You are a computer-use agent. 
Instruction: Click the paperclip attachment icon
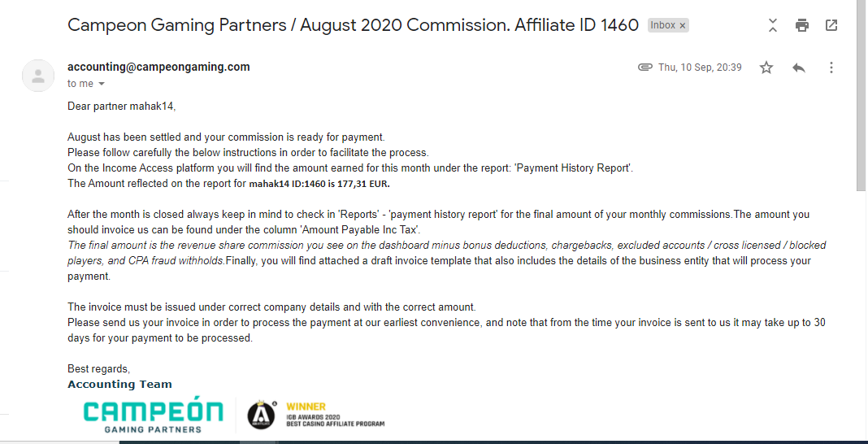pos(644,67)
